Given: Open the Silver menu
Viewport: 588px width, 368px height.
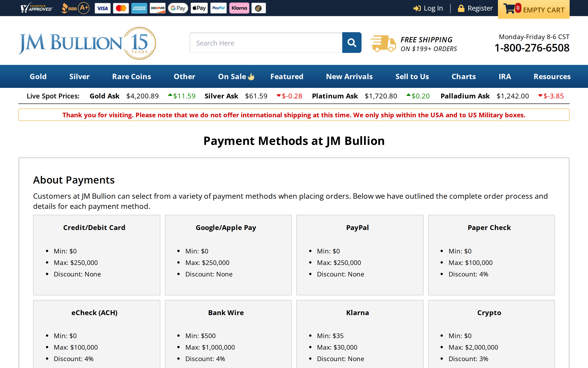Looking at the screenshot, I should tap(79, 76).
